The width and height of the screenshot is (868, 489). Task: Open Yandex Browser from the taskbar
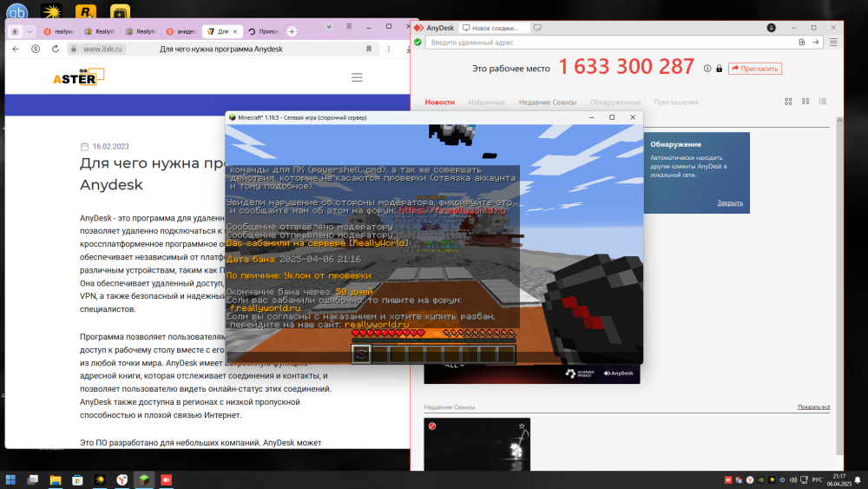tap(122, 479)
